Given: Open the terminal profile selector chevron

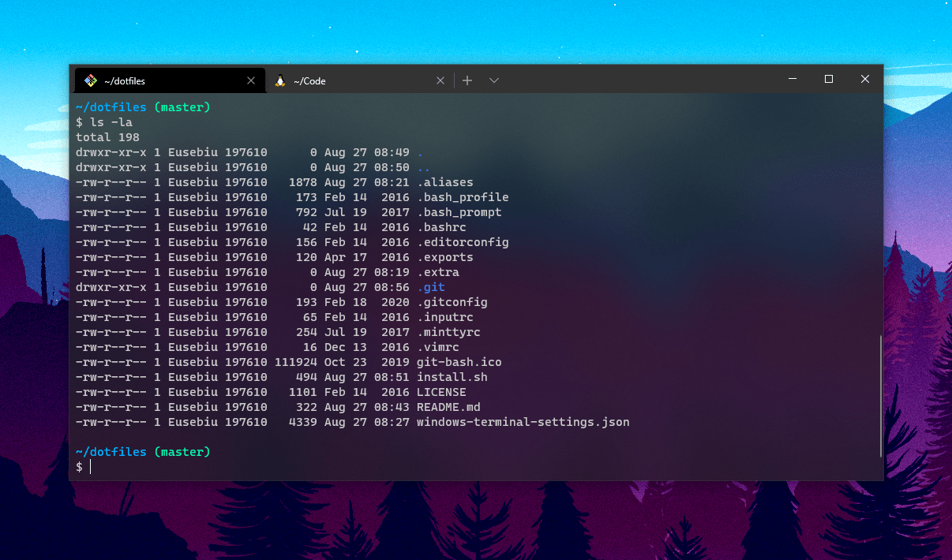Looking at the screenshot, I should (x=493, y=80).
